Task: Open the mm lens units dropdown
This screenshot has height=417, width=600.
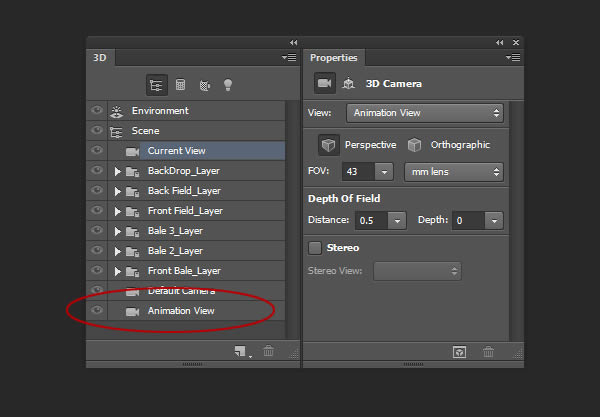Action: [454, 172]
